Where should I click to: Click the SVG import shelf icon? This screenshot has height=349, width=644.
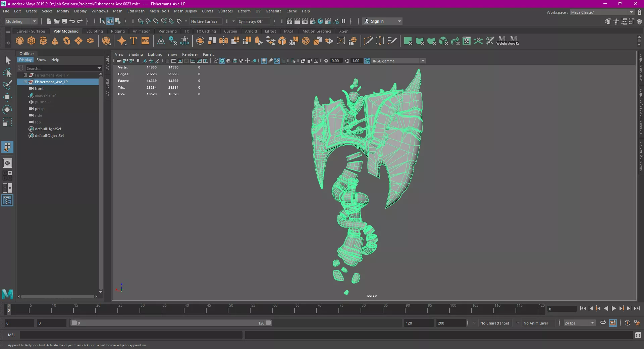[x=145, y=41]
